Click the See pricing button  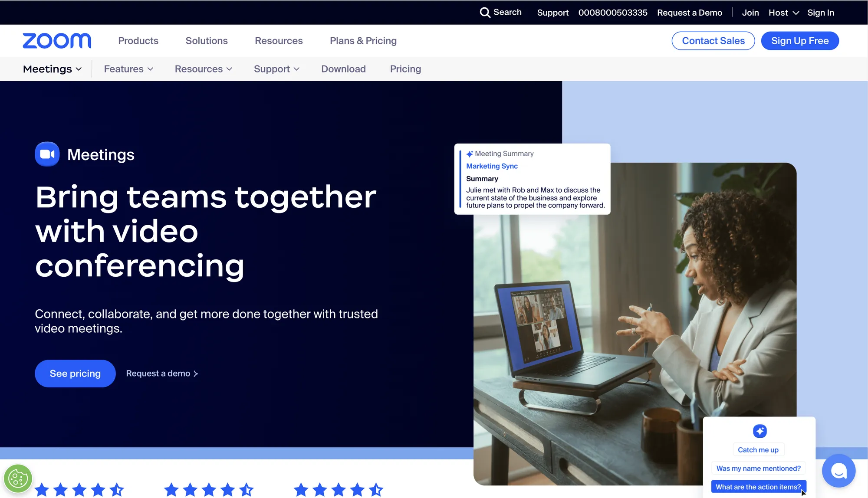click(75, 373)
